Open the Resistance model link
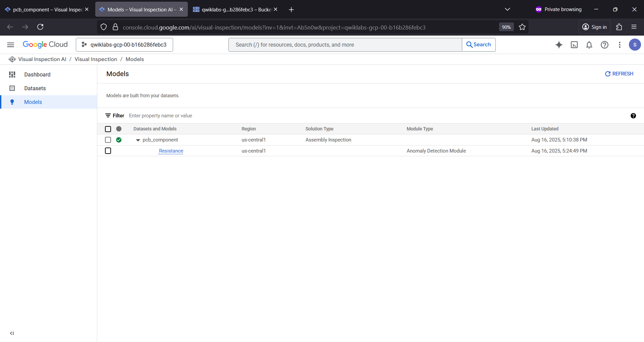This screenshot has width=644, height=342. (x=171, y=151)
